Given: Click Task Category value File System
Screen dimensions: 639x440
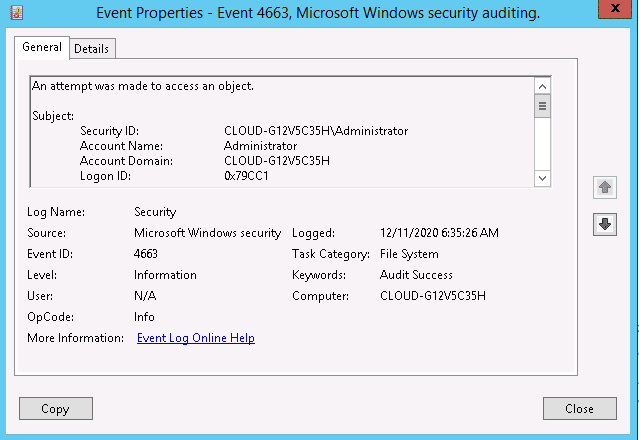Looking at the screenshot, I should click(x=409, y=254).
